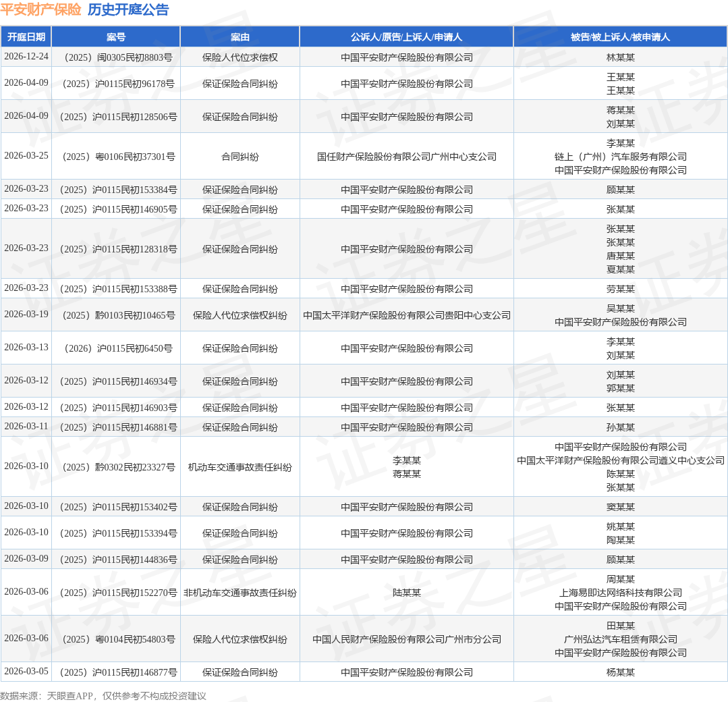Click defendant 陶某某
The image size is (728, 702).
point(620,541)
